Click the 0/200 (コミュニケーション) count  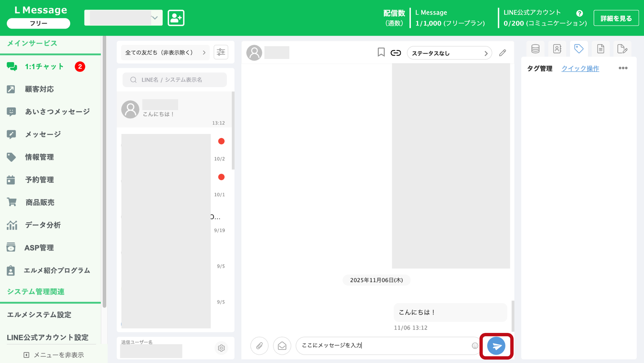pos(545,23)
